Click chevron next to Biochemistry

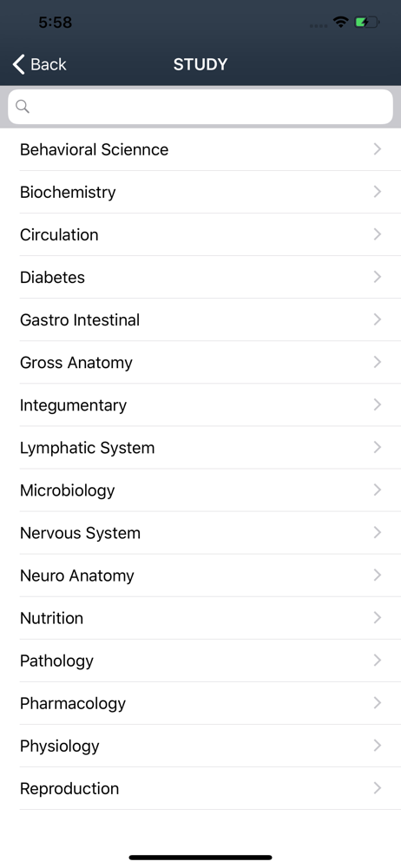(378, 192)
